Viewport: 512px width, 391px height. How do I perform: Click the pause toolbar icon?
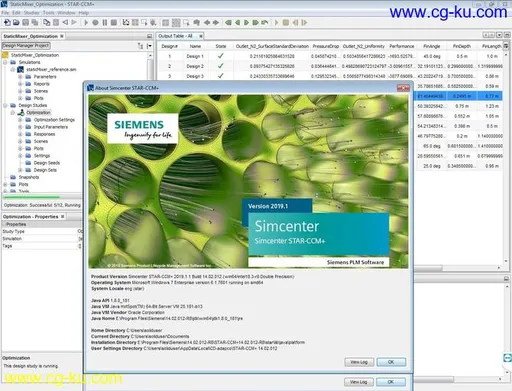pyautogui.click(x=105, y=22)
